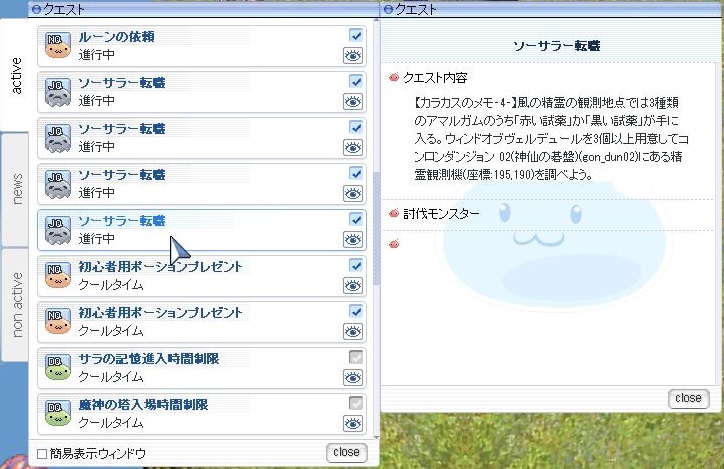Screen dimensions: 724x469
Task: Toggle the eye icon for サラの記憶進入時間制限
Action: pyautogui.click(x=352, y=378)
